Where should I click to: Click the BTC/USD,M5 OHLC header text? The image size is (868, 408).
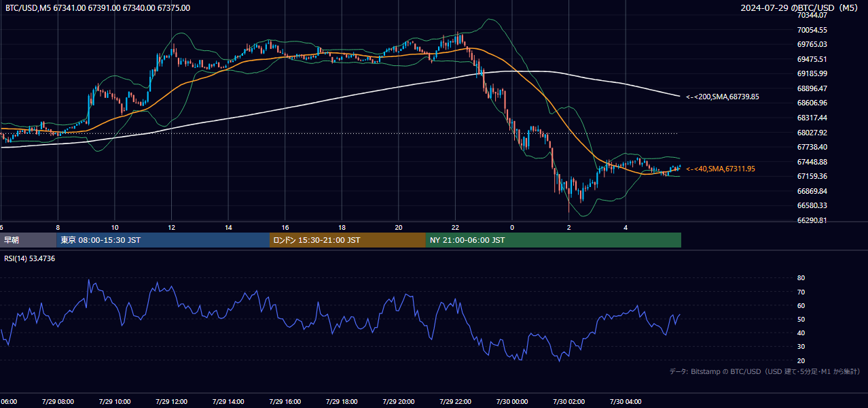[98, 8]
